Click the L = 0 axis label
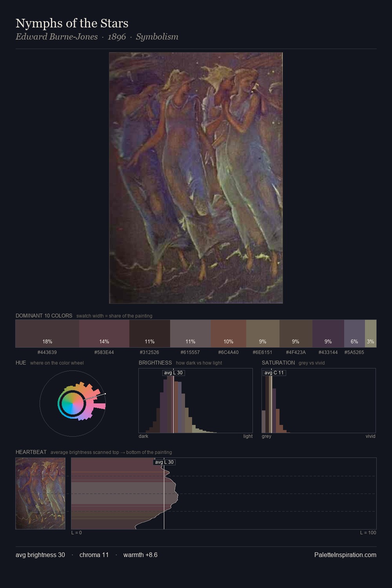Screen dimensions: 392x588 (x=77, y=533)
